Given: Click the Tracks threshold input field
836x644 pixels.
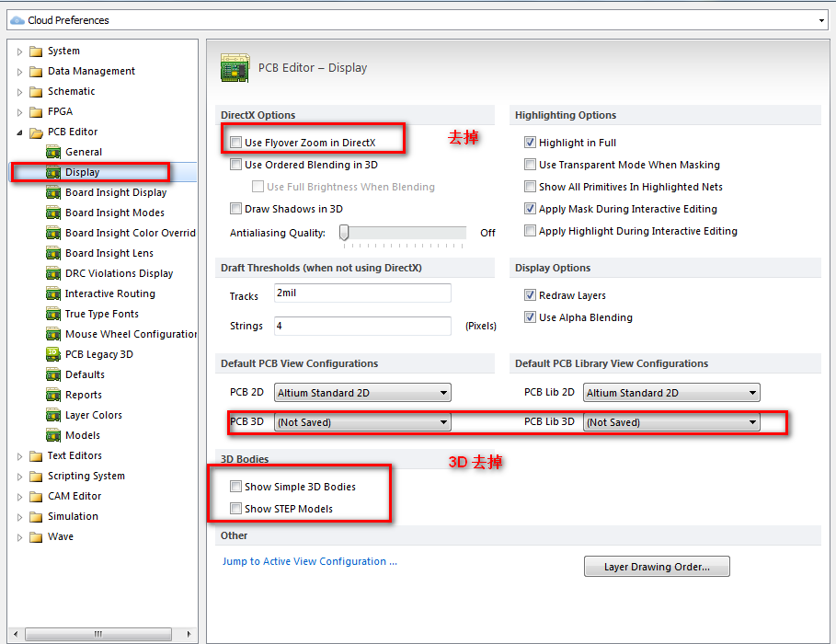Looking at the screenshot, I should [361, 293].
